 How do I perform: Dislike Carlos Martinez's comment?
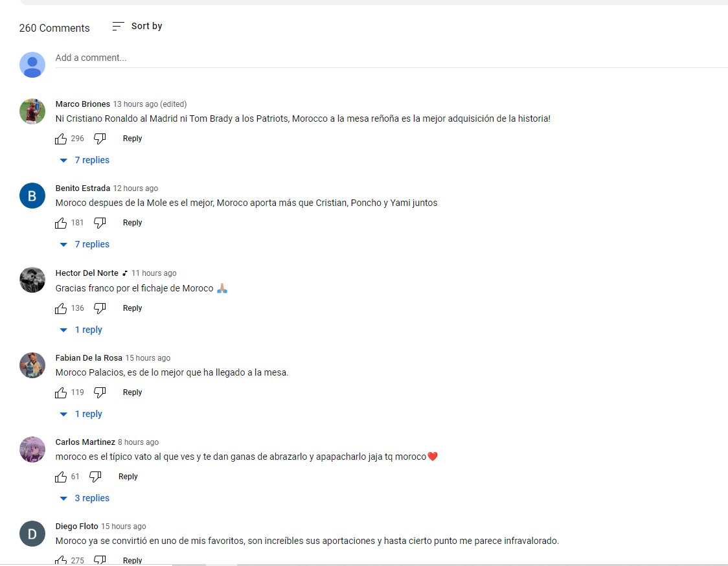95,477
